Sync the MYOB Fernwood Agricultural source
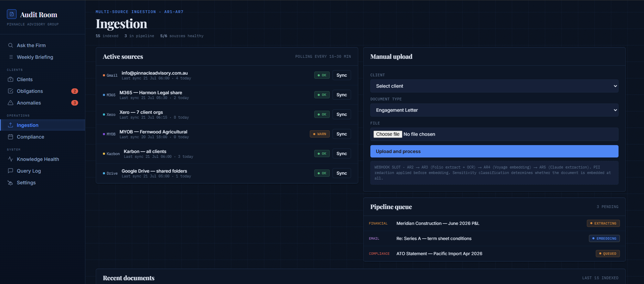Viewport: 644px width, 284px height. coord(342,134)
